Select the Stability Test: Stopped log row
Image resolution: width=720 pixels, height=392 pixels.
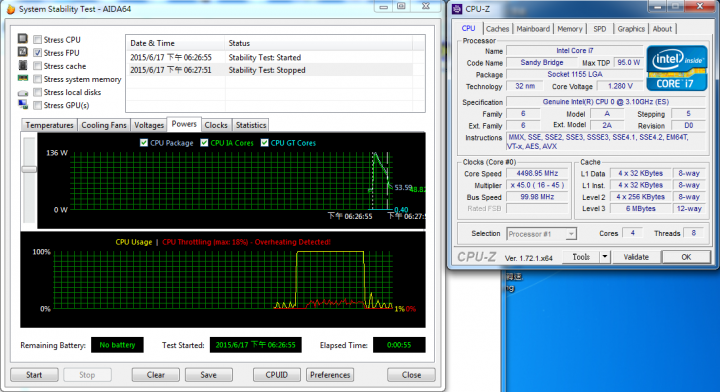coord(269,70)
